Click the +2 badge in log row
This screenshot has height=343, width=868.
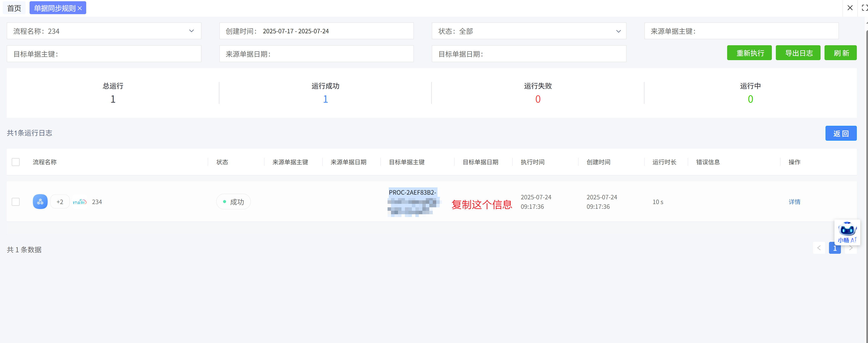(60, 202)
